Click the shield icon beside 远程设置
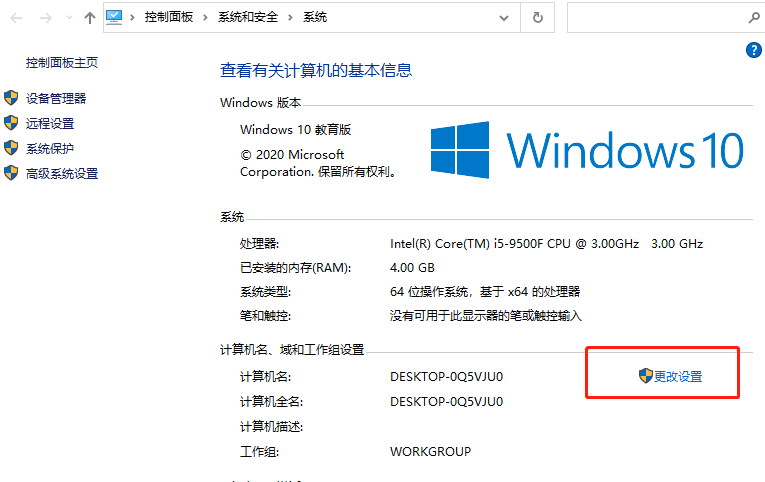The height and width of the screenshot is (482, 765). 11,123
